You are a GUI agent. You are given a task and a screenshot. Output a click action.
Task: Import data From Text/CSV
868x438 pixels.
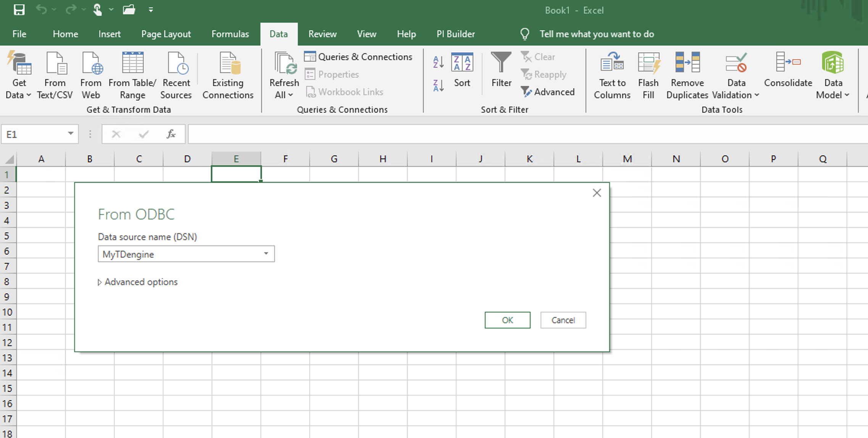pos(55,75)
